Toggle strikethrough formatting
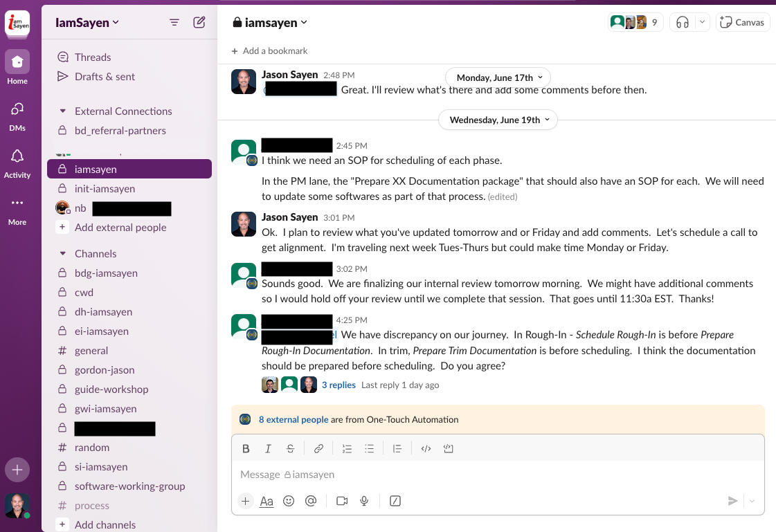This screenshot has height=532, width=776. click(290, 448)
